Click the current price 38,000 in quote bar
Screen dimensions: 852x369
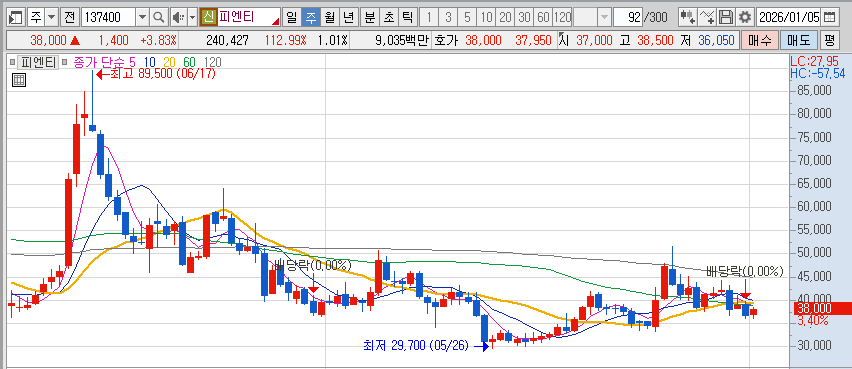point(49,41)
